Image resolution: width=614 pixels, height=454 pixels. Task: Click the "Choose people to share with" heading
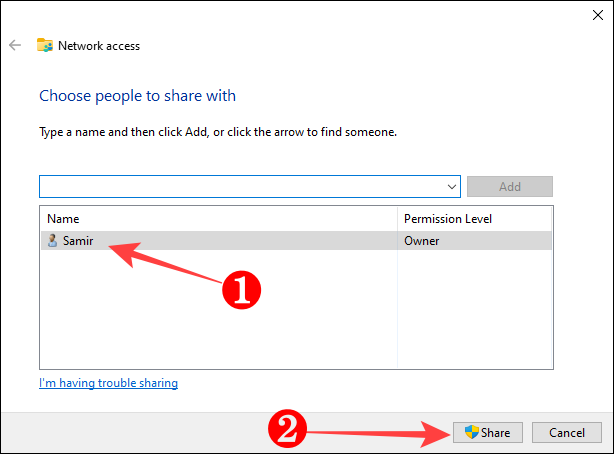tap(137, 96)
